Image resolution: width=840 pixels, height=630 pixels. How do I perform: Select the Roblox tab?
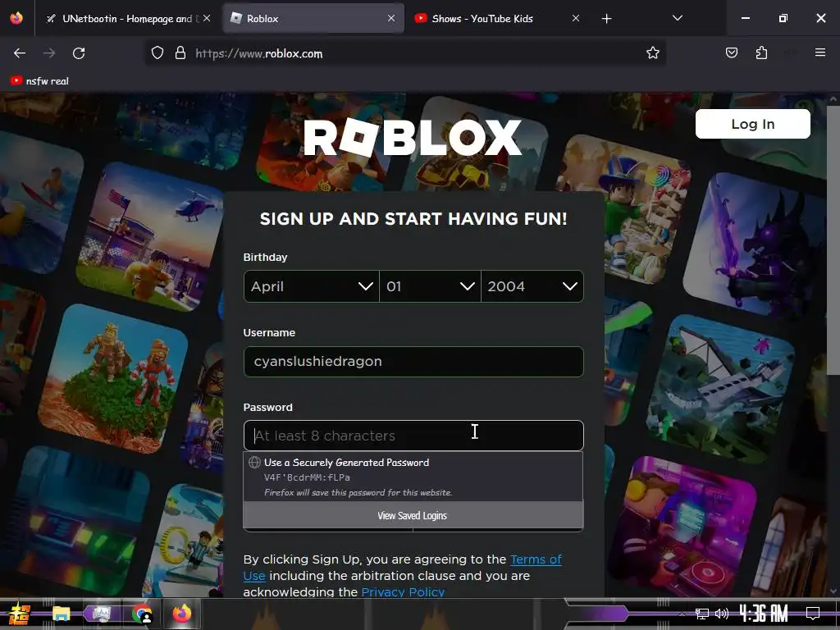313,18
